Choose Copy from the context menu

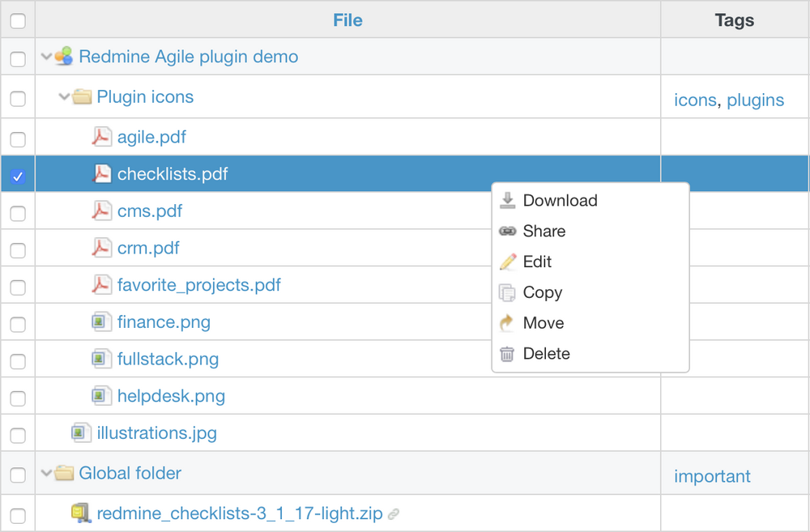tap(542, 292)
